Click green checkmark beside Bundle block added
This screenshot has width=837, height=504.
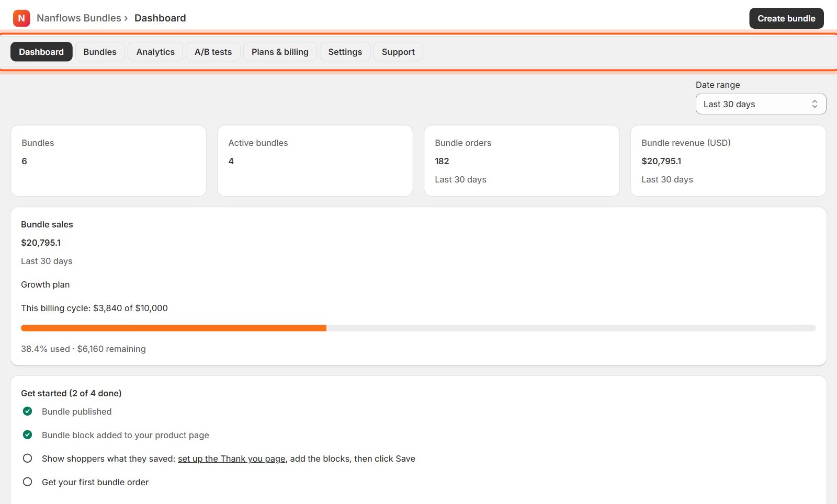[28, 435]
